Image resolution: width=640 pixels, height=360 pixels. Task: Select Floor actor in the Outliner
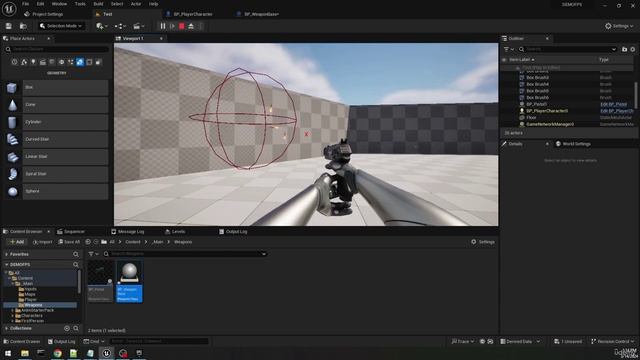coord(531,118)
